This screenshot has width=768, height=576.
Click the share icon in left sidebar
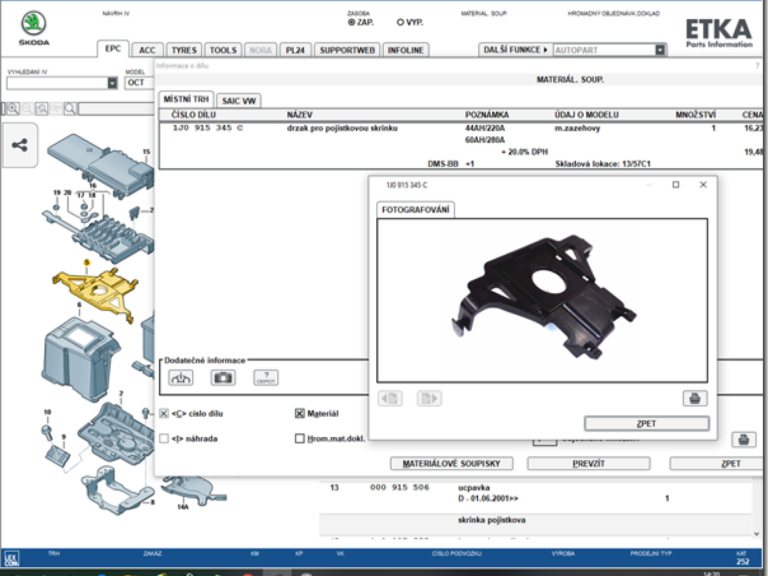pos(21,146)
